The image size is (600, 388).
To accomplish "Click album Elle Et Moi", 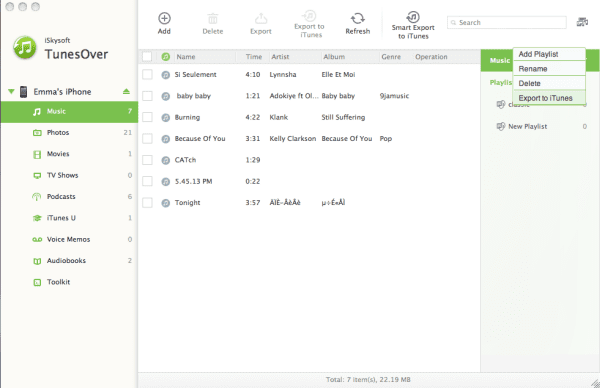I will (x=338, y=75).
